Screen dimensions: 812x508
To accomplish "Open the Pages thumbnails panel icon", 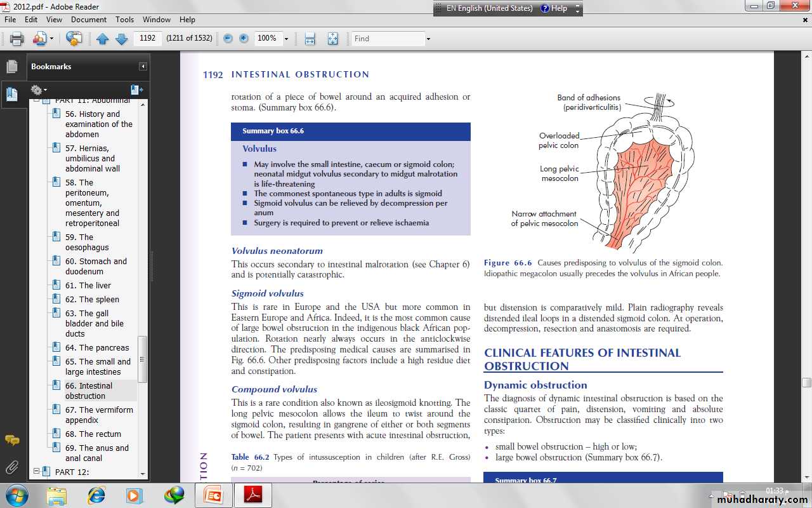I will pos(11,66).
